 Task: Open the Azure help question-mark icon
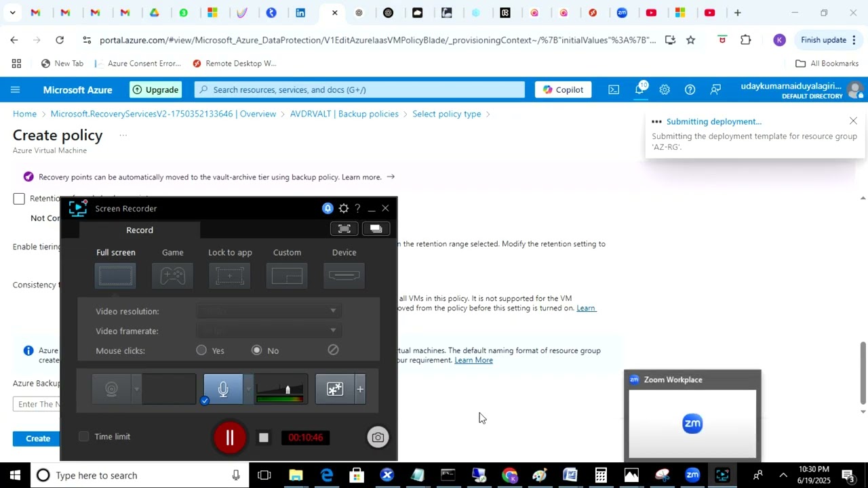point(690,89)
